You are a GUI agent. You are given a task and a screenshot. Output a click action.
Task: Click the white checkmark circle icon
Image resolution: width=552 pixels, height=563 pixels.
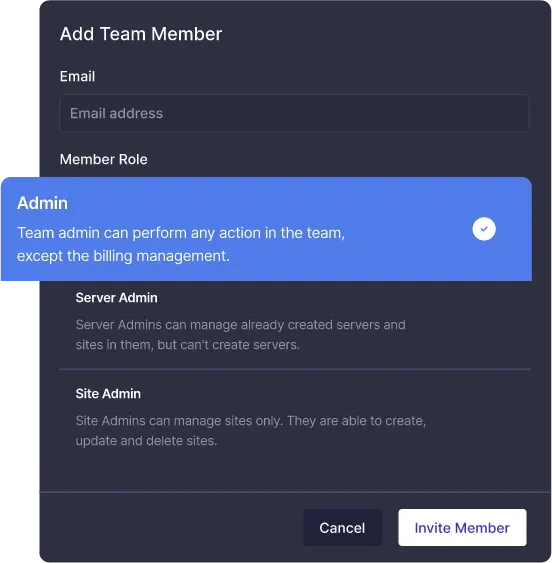tap(484, 229)
